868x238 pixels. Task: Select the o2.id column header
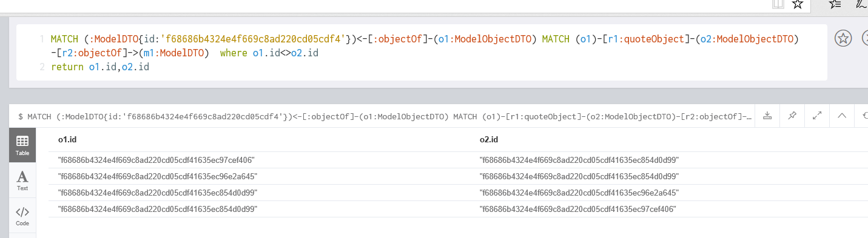pyautogui.click(x=488, y=140)
